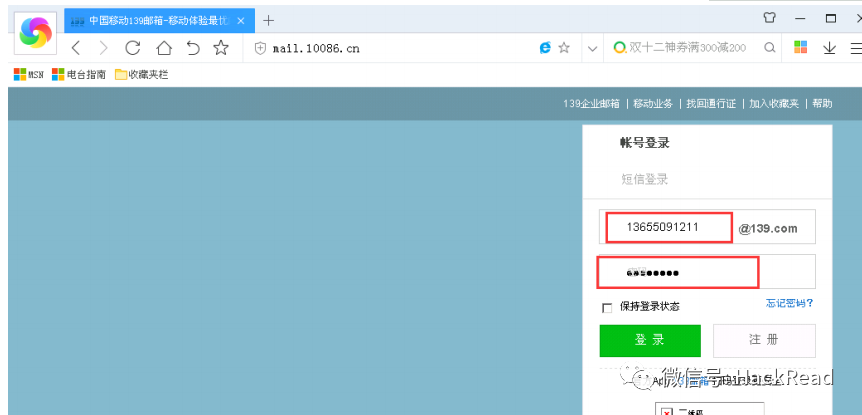Screen dimensions: 862x415
Task: Click the IE compatibility mode icon
Action: [545, 48]
